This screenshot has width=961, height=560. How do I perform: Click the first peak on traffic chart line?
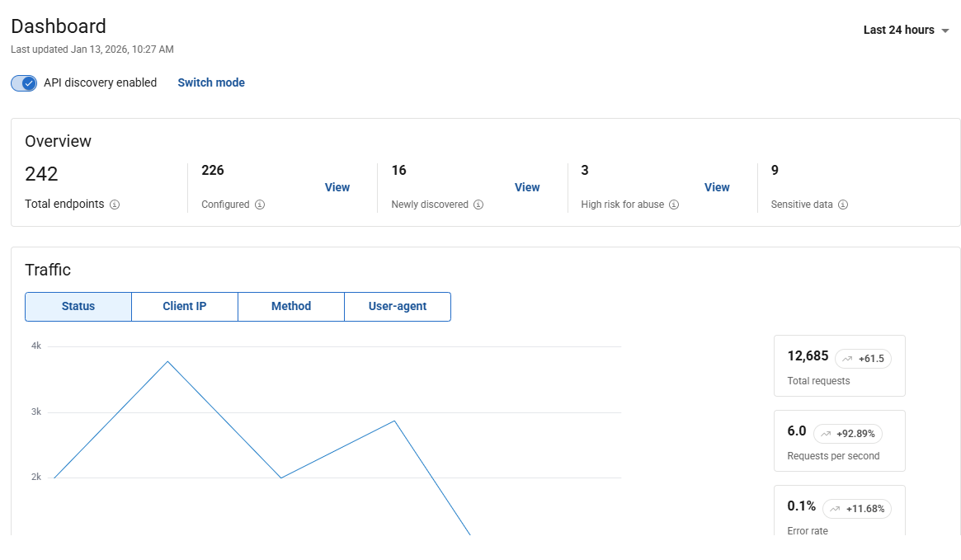click(x=167, y=361)
